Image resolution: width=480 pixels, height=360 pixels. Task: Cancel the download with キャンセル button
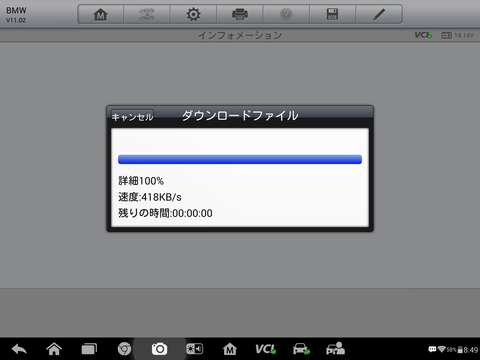[132, 117]
